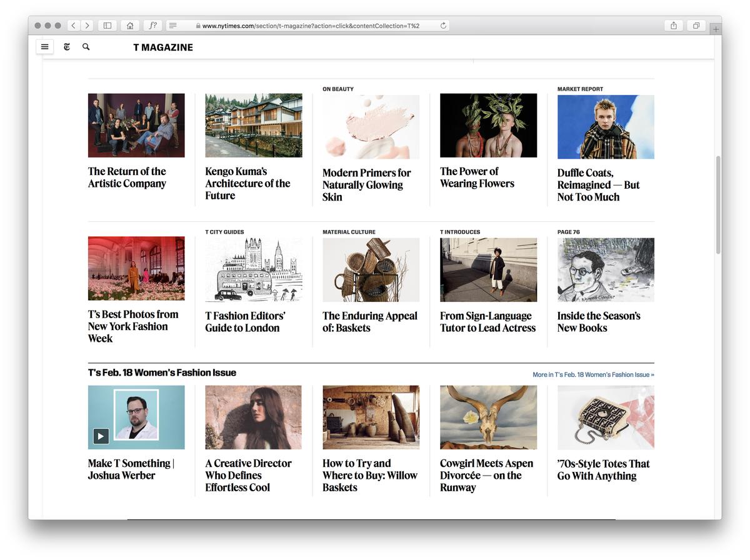The width and height of the screenshot is (750, 560).
Task: Click the woven baskets pile thumbnail
Action: [371, 270]
